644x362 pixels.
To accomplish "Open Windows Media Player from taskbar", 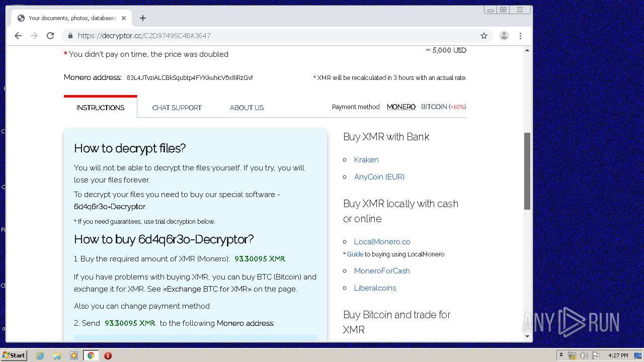I will (x=74, y=355).
